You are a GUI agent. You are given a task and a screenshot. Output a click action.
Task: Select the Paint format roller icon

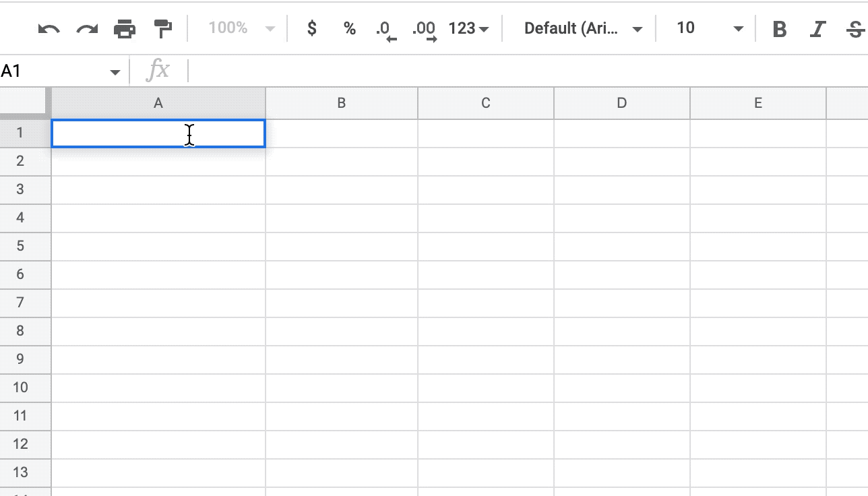163,28
